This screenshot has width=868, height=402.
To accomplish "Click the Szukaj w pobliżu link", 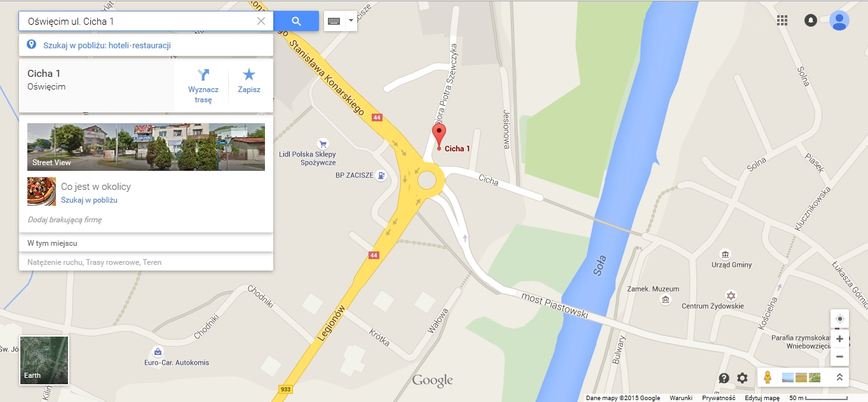I will click(89, 200).
